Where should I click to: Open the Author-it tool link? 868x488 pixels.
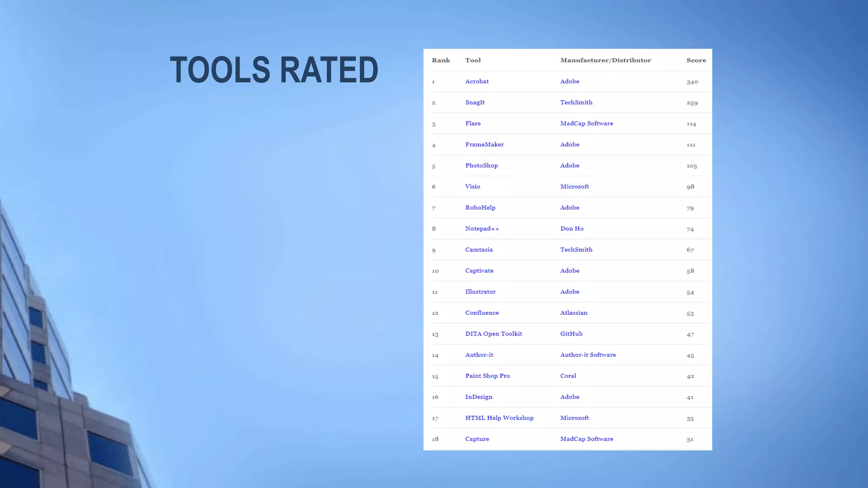click(479, 355)
